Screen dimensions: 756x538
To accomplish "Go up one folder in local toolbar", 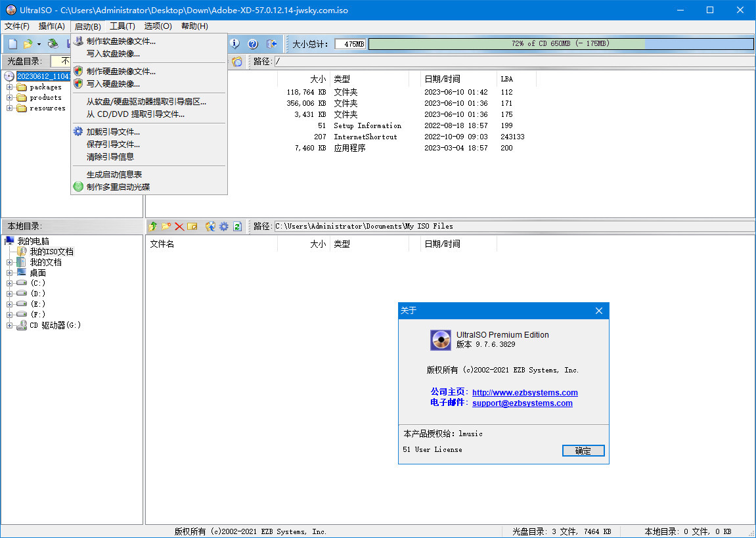I will (153, 226).
